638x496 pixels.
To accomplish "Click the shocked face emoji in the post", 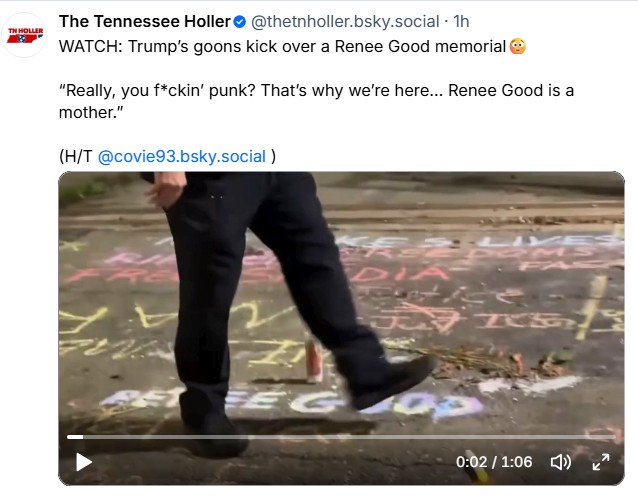I will [517, 46].
